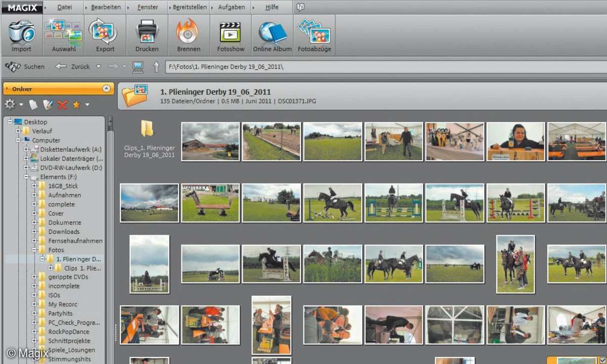This screenshot has width=607, height=364.
Task: Open Fotoabzüge photo prints
Action: (x=315, y=35)
